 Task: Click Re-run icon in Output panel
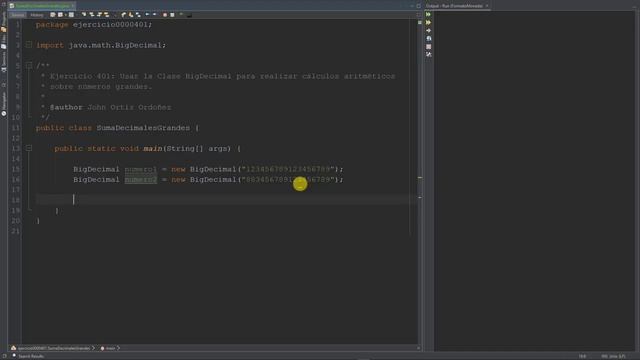click(429, 14)
